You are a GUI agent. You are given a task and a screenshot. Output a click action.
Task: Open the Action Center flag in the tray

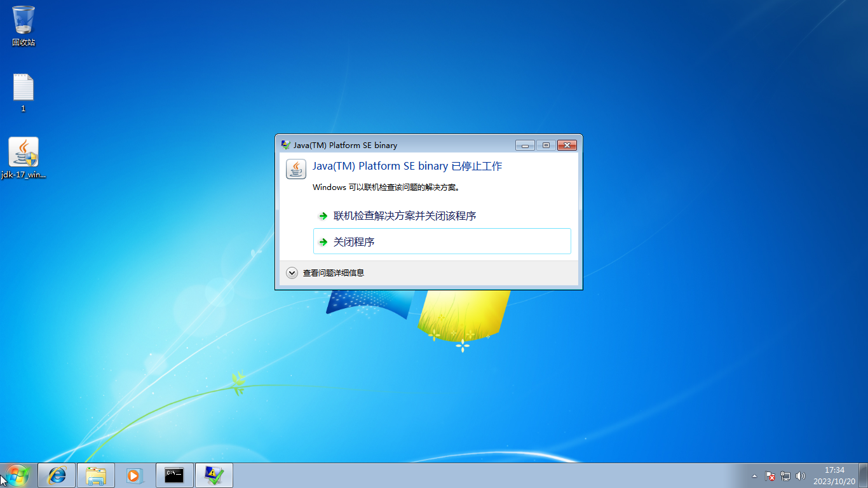(769, 475)
